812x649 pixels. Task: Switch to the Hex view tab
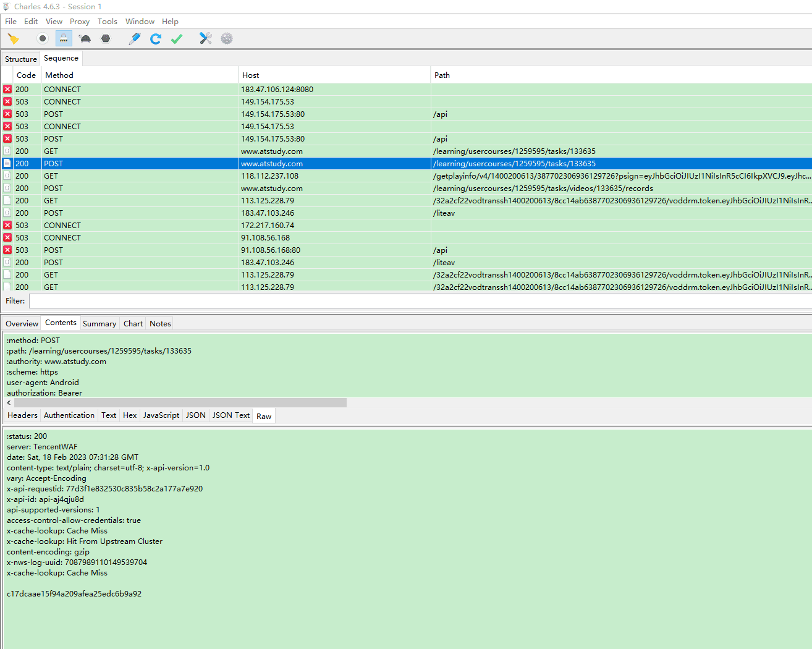pos(130,415)
